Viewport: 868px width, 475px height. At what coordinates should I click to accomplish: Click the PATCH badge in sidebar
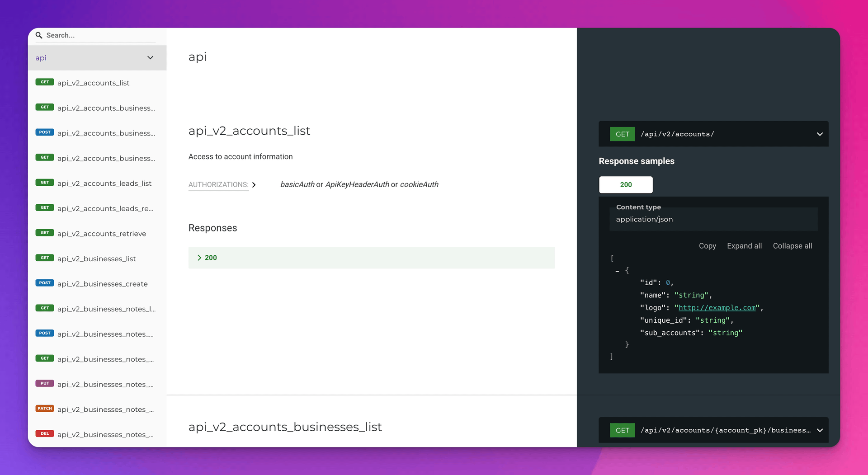pos(44,409)
